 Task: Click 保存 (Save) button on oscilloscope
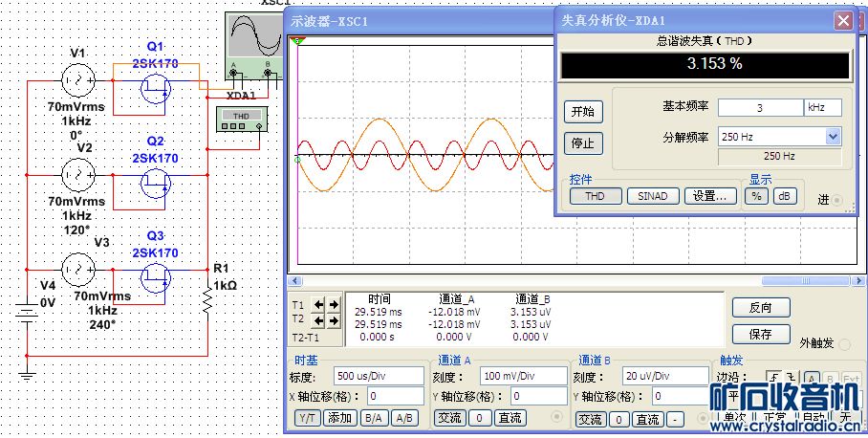[x=761, y=335]
